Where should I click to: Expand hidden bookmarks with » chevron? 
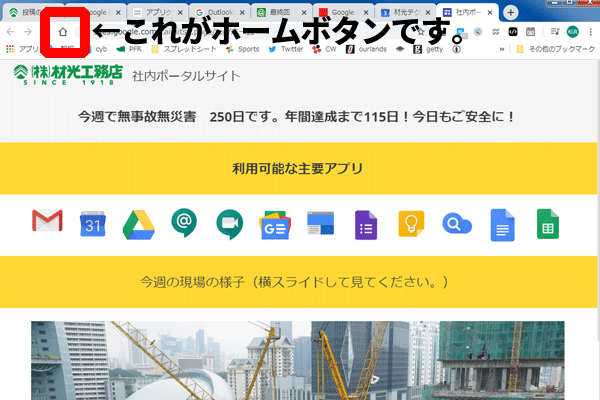[502, 49]
